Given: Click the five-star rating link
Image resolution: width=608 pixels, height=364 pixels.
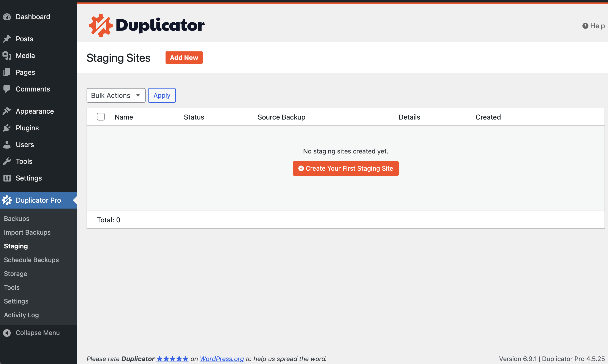Looking at the screenshot, I should [x=173, y=359].
